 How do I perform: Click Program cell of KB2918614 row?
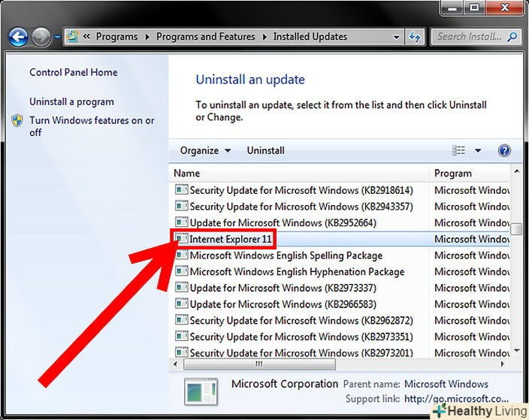tap(472, 190)
